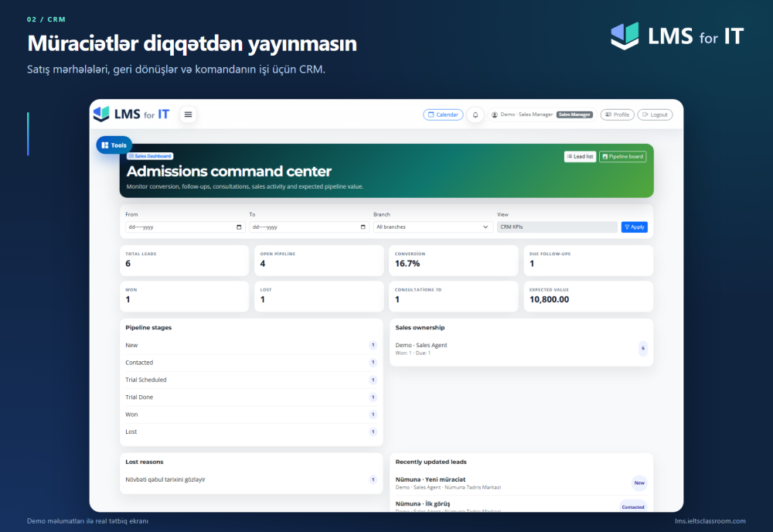The width and height of the screenshot is (773, 532).
Task: Click the Consultations 7D card
Action: [454, 296]
